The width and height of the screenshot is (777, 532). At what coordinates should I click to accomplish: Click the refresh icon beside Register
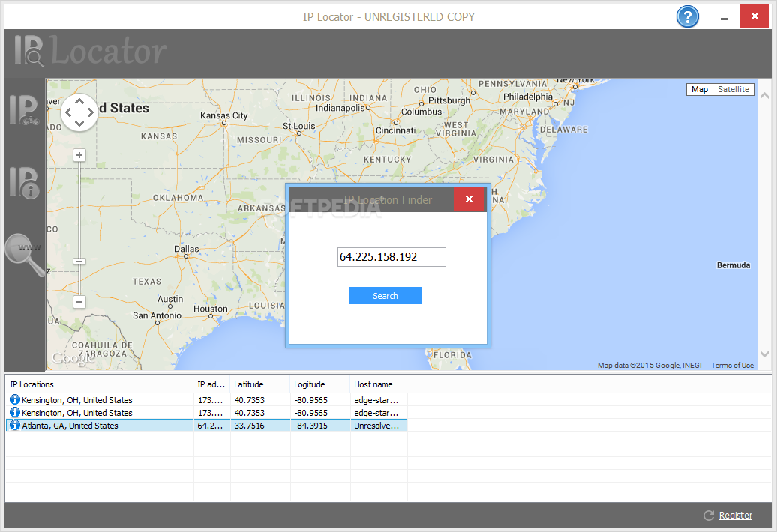pyautogui.click(x=709, y=516)
